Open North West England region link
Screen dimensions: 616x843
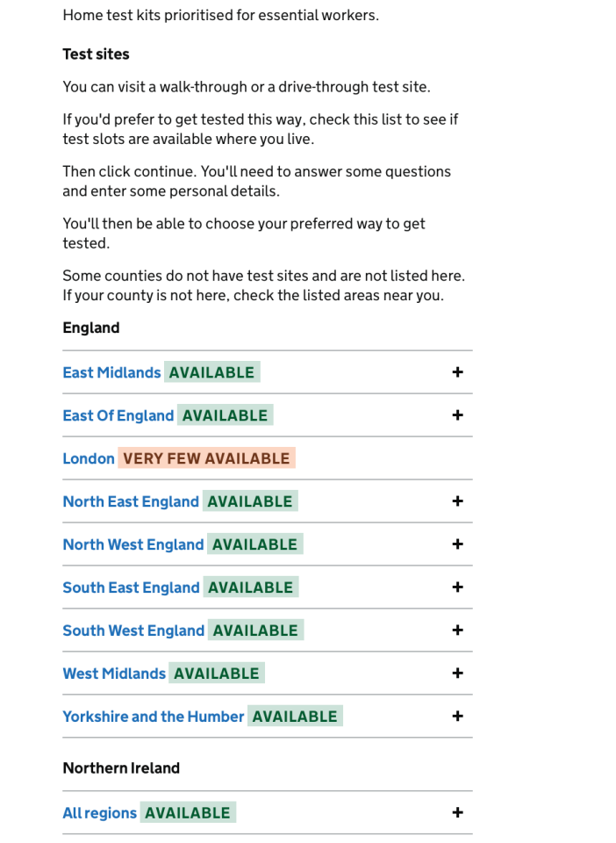(133, 544)
